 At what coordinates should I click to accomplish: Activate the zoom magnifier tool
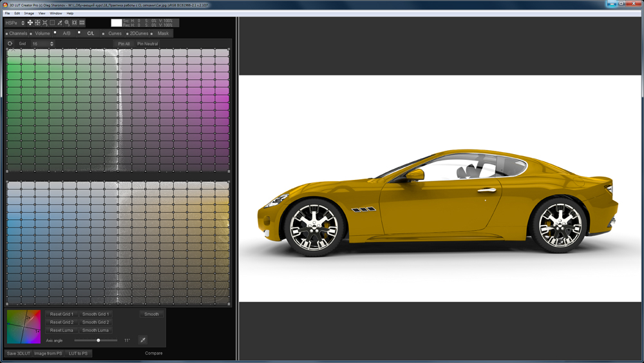(67, 23)
